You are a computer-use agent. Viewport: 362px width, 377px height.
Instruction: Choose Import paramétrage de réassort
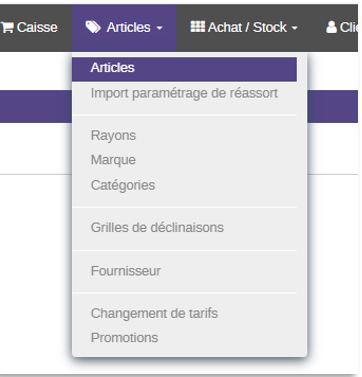184,93
